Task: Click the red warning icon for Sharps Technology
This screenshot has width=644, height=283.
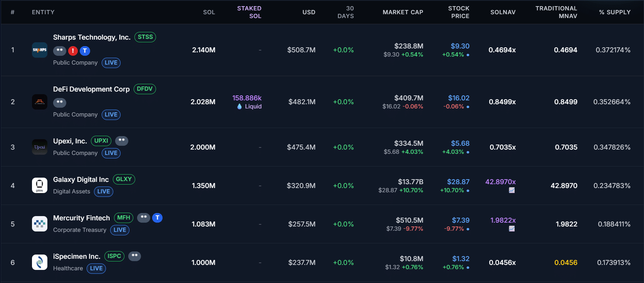Action: (x=72, y=51)
